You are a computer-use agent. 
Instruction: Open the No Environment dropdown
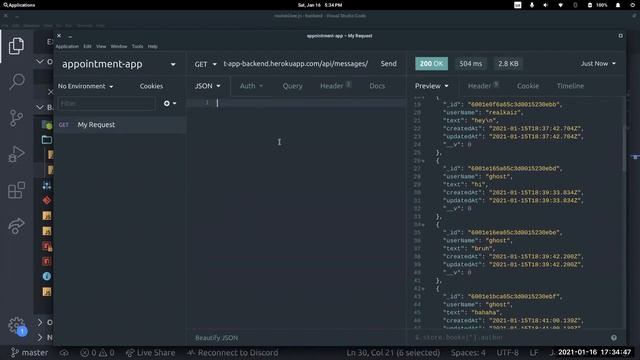[x=85, y=86]
